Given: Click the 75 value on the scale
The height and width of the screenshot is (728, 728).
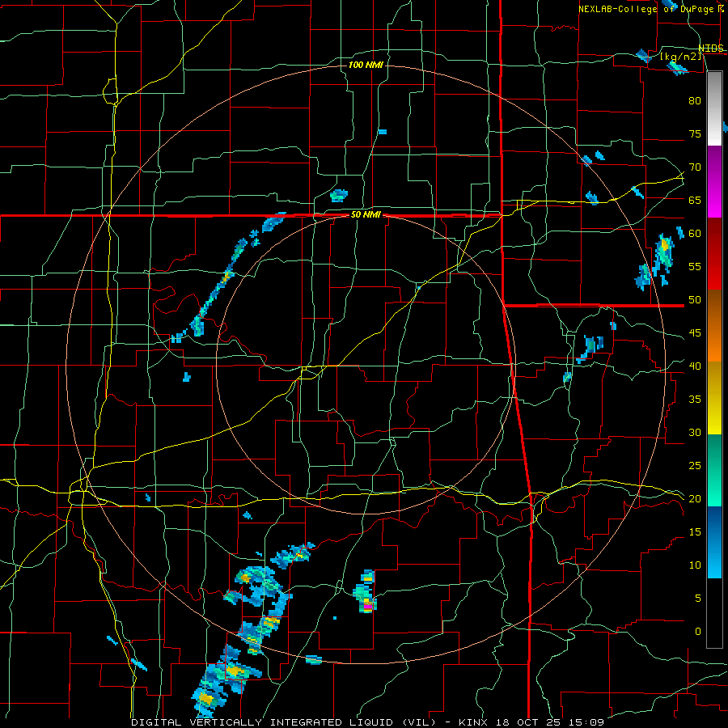Looking at the screenshot, I should tap(695, 133).
